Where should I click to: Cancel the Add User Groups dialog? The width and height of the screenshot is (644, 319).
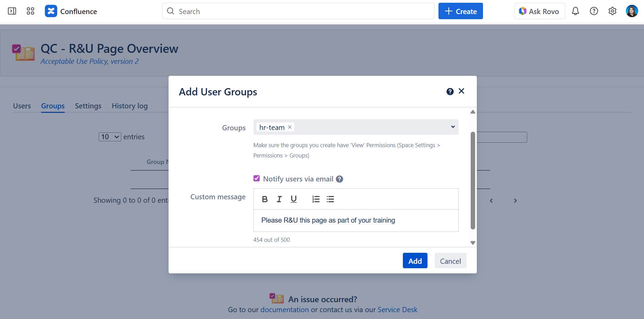(450, 261)
